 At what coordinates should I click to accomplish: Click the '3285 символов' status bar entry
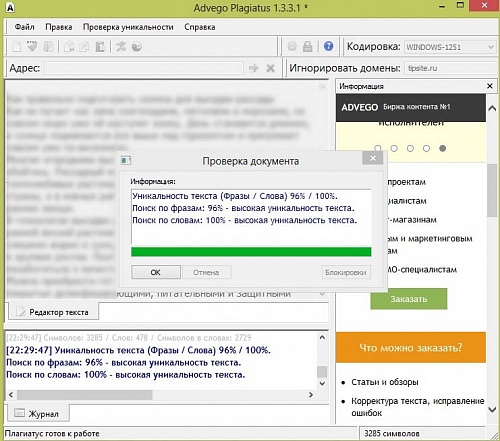tap(392, 433)
